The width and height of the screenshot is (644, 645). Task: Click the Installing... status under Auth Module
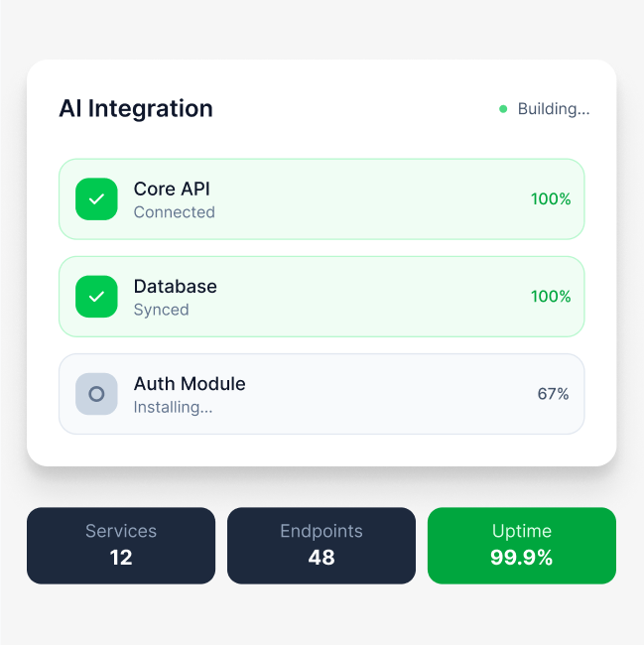(x=173, y=407)
